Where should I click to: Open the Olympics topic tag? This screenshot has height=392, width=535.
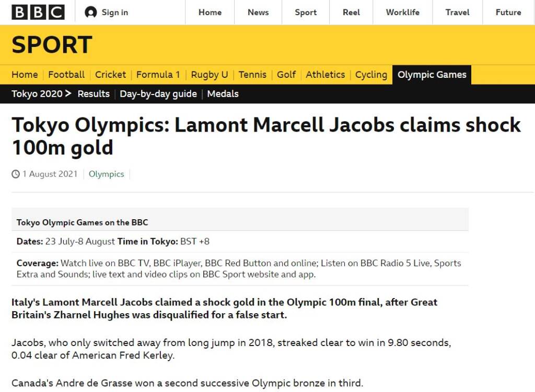(x=106, y=174)
